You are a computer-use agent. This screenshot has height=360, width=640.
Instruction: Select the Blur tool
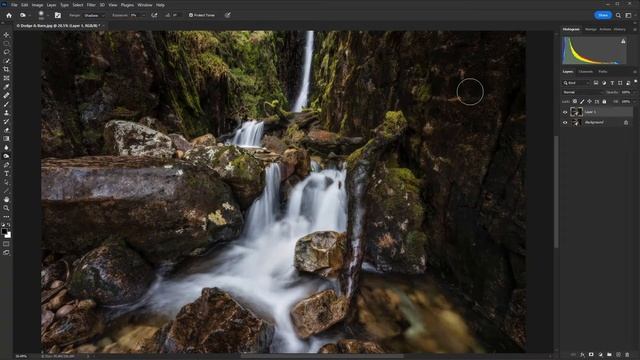(6, 147)
